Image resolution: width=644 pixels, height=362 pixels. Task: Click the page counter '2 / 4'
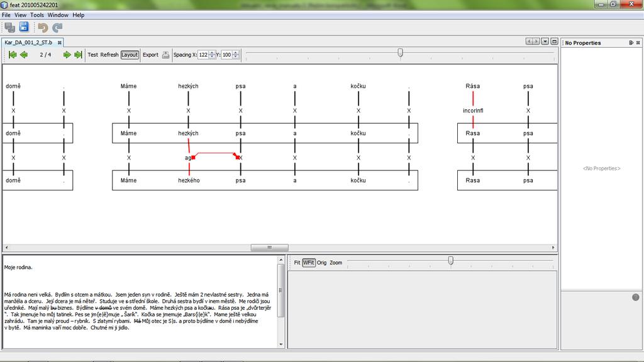45,55
